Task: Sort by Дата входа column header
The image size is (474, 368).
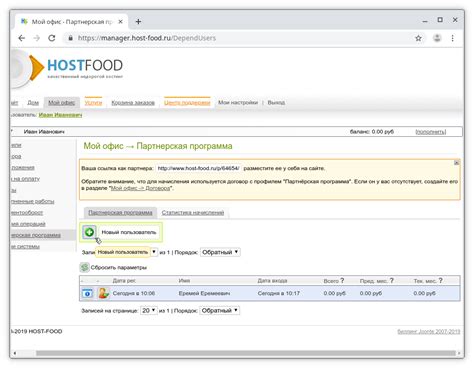Action: [272, 281]
